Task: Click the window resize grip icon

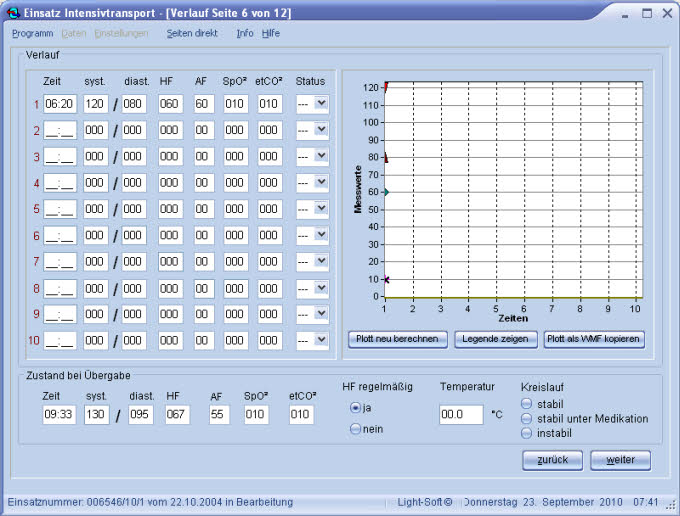Action: pos(671,505)
